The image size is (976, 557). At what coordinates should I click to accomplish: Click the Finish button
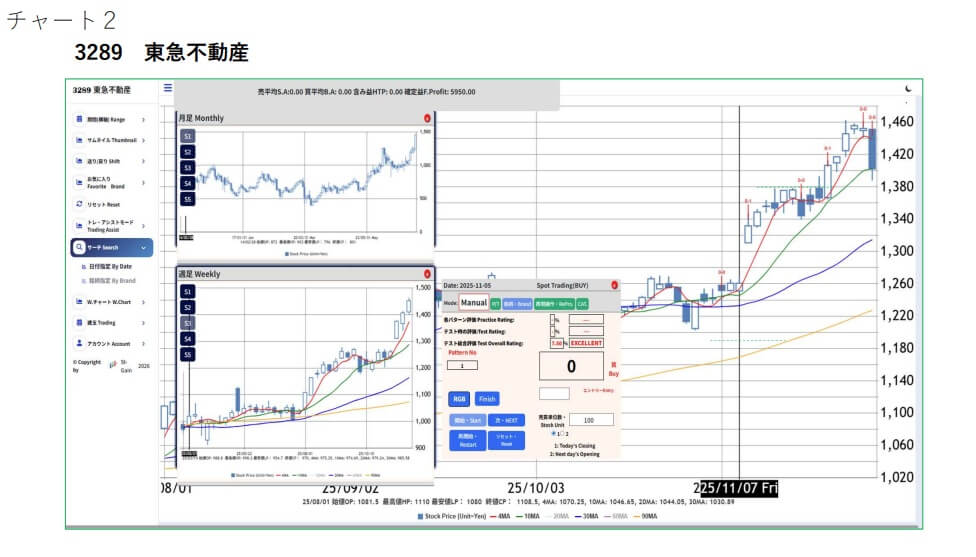[x=487, y=398]
